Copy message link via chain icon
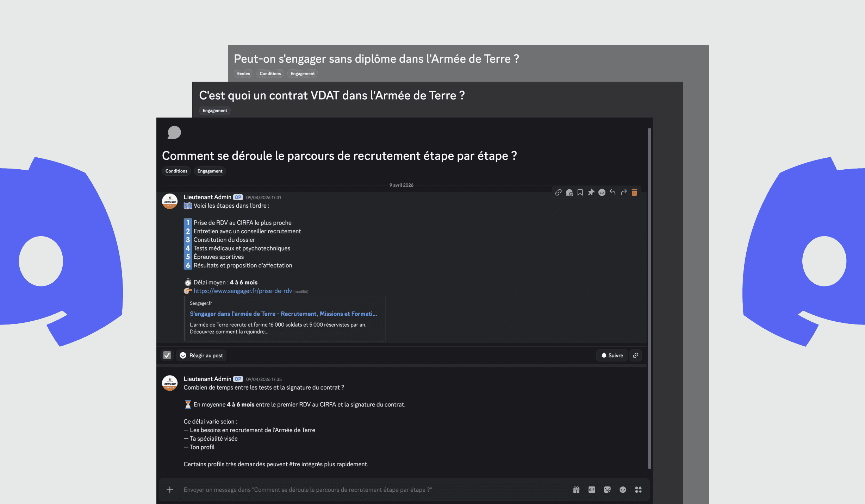This screenshot has width=865, height=504. (558, 193)
